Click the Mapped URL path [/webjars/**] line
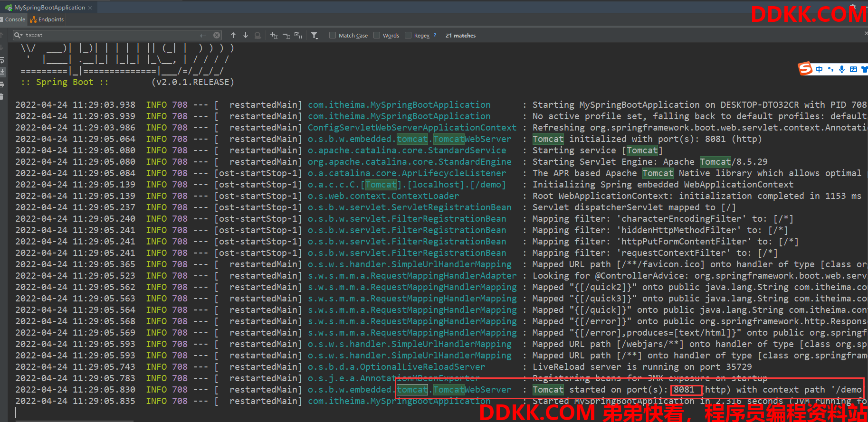 coord(700,344)
